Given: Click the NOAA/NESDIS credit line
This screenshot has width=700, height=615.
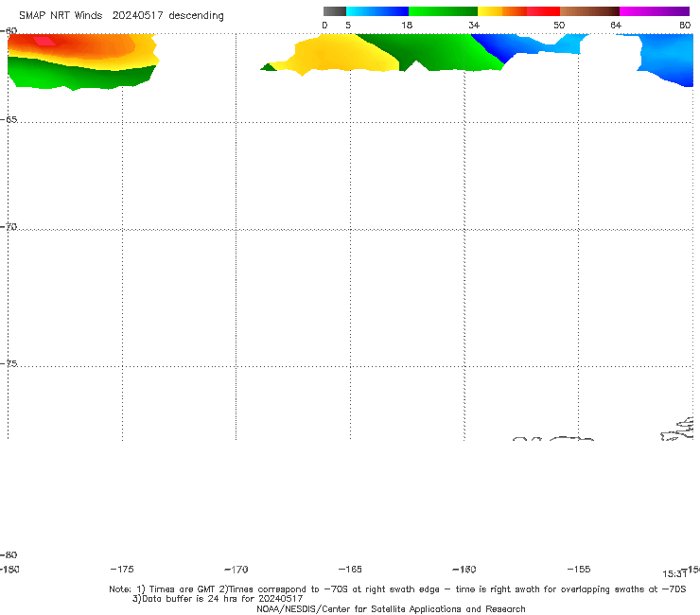Looking at the screenshot, I should [391, 608].
